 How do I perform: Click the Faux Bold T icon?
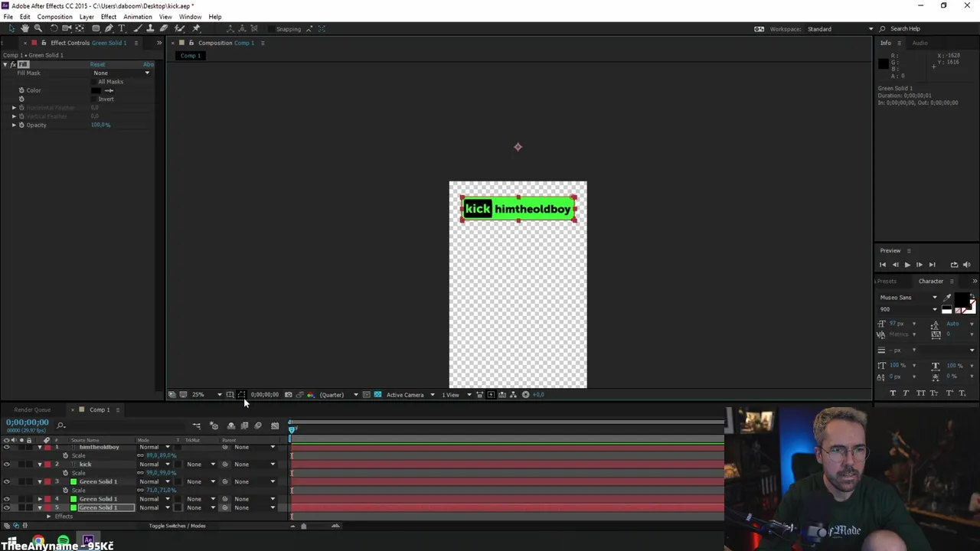(893, 393)
